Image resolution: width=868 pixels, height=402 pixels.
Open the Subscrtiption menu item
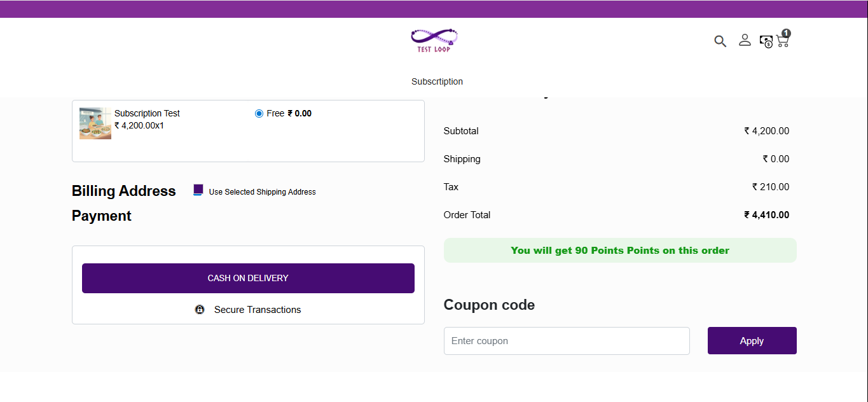437,81
